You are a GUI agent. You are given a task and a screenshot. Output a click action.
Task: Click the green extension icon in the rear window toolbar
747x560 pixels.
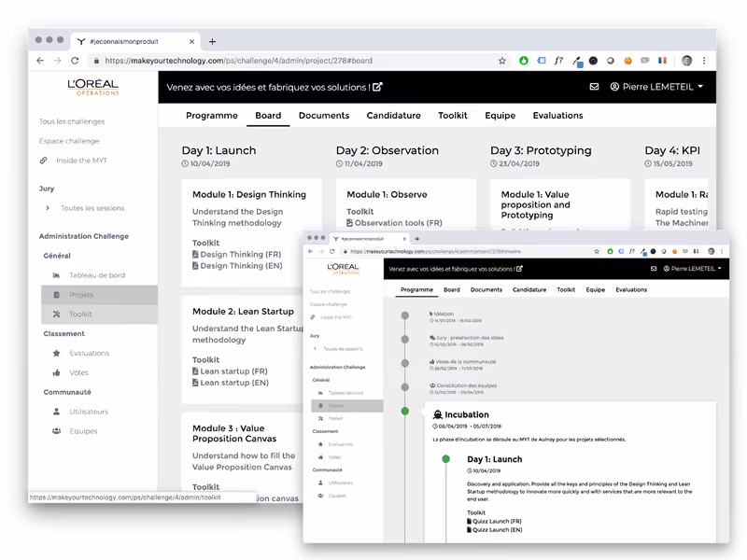pyautogui.click(x=524, y=61)
